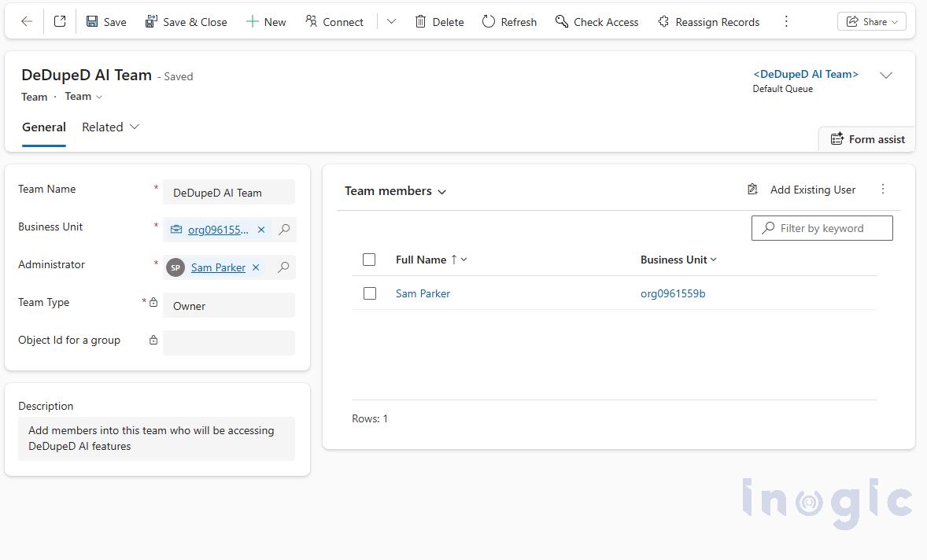Viewport: 927px width, 560px height.
Task: Open the DeDupeD AI Team default queue link
Action: [805, 75]
